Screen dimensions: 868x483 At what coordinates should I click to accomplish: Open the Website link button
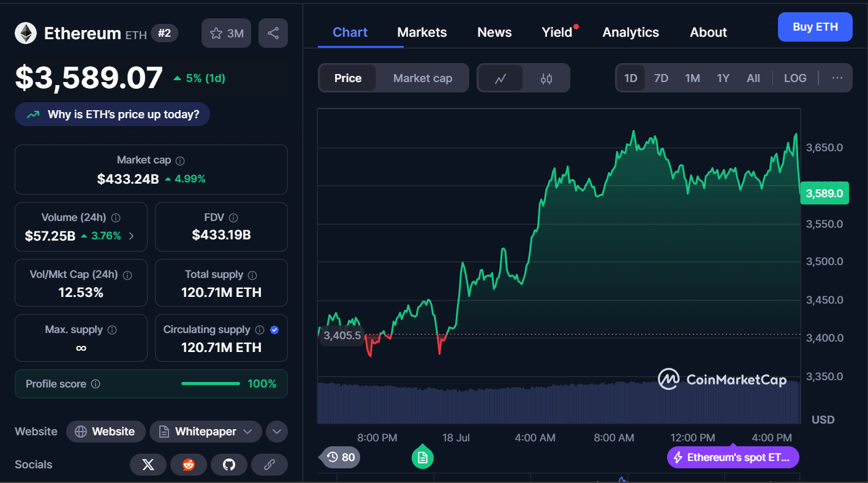105,432
